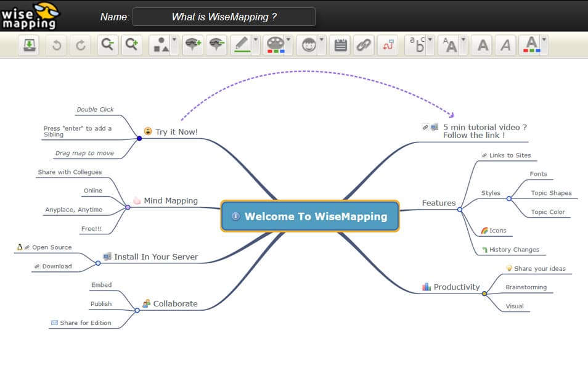Delete a topic with the brain-minus icon
Viewport: 588px width, 370px height.
(x=216, y=45)
